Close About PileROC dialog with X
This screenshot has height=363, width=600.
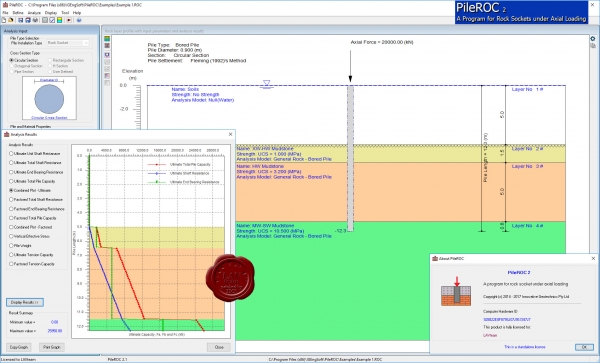click(593, 259)
